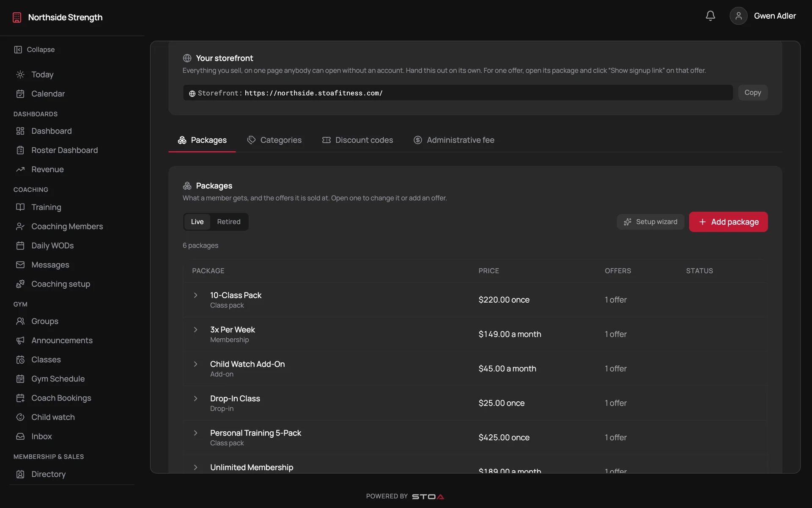Open Gwen Adler user avatar
The image size is (812, 508).
point(738,16)
